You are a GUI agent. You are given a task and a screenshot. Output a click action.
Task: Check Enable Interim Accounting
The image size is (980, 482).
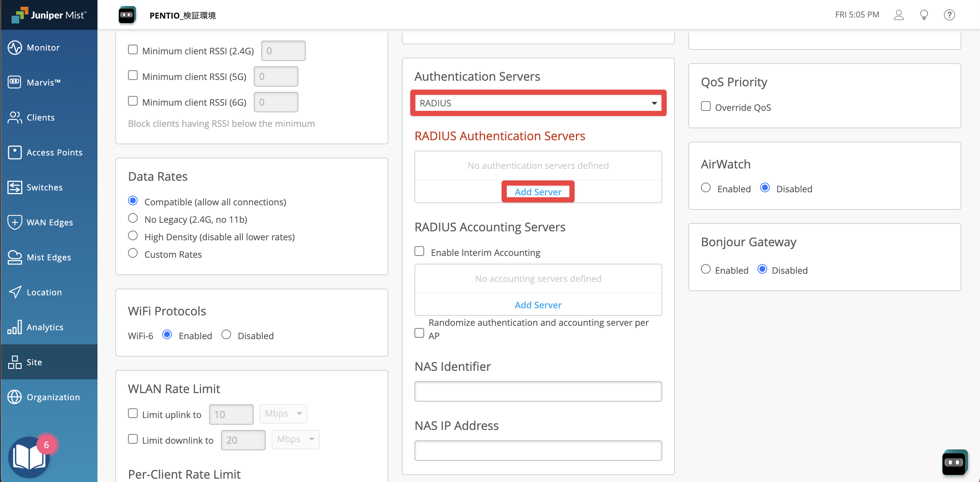pyautogui.click(x=419, y=251)
